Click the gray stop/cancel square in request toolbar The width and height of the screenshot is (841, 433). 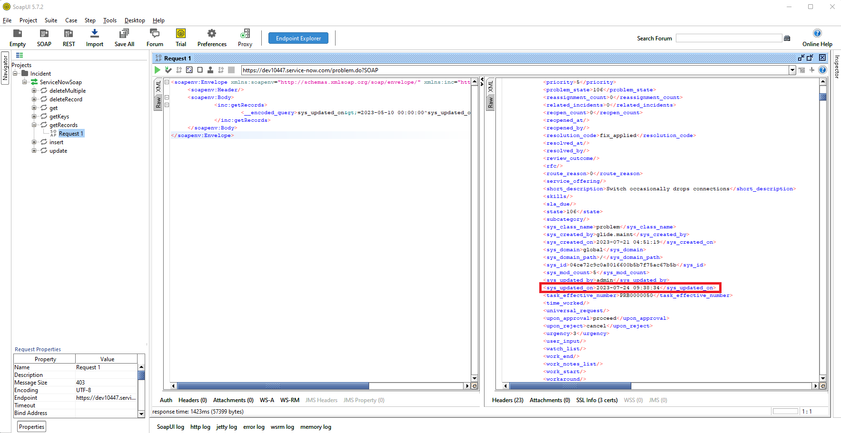(x=231, y=70)
